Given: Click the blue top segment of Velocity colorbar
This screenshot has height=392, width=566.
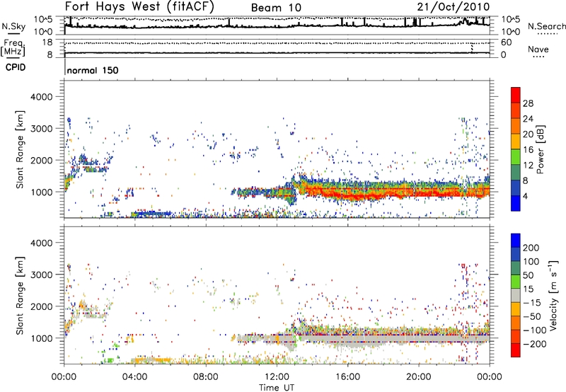Looking at the screenshot, I should click(516, 240).
